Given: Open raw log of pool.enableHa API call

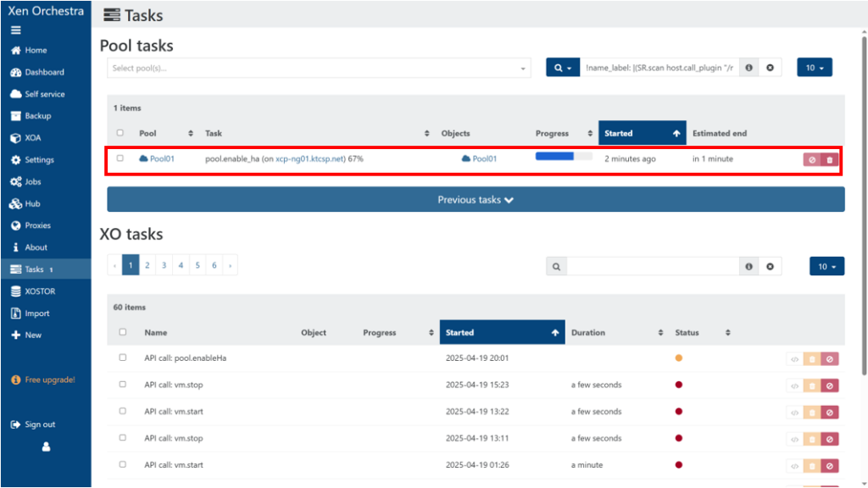Looking at the screenshot, I should [x=794, y=358].
